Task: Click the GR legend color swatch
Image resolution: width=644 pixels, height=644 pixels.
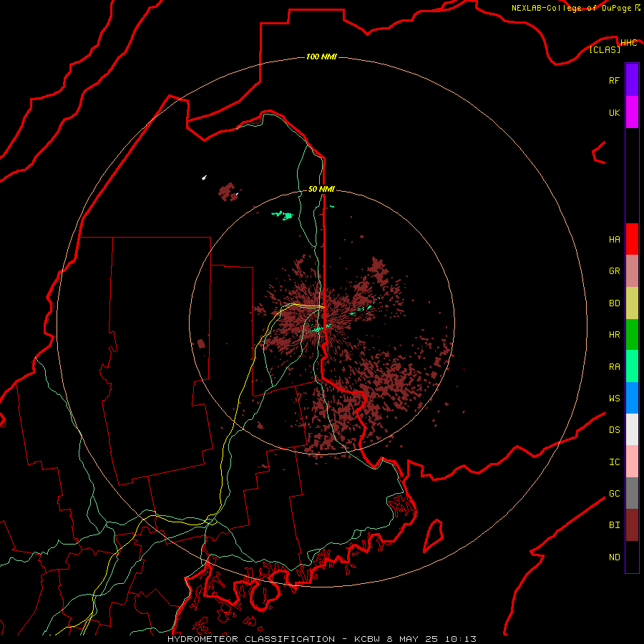Action: [x=632, y=271]
